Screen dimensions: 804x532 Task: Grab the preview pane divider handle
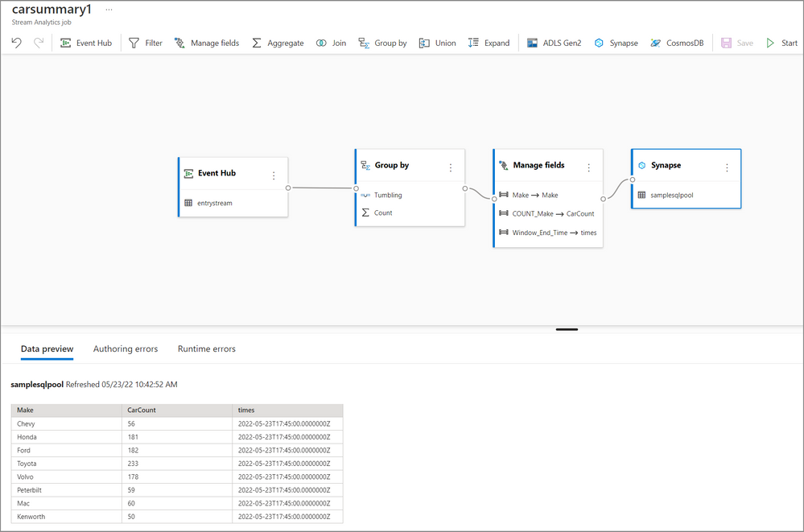point(567,329)
